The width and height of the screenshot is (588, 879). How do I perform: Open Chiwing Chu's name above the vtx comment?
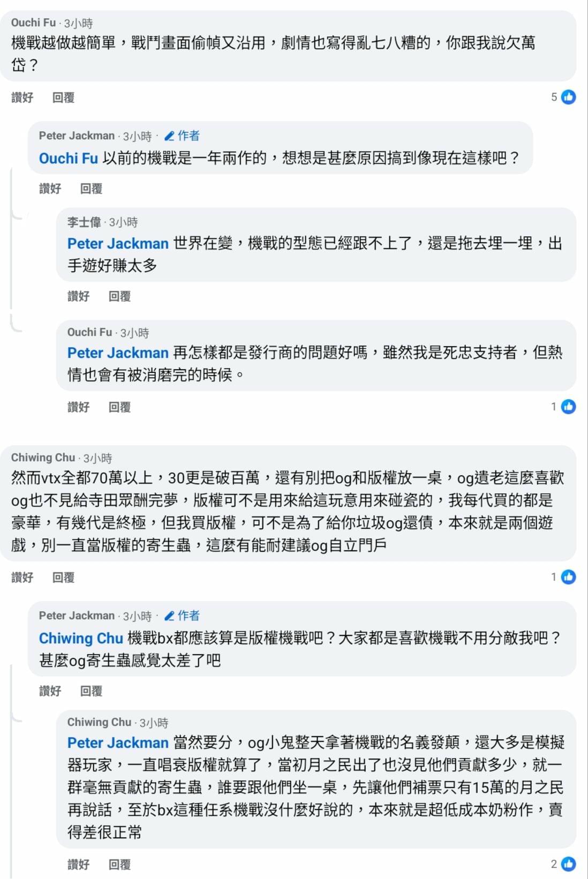click(x=43, y=458)
